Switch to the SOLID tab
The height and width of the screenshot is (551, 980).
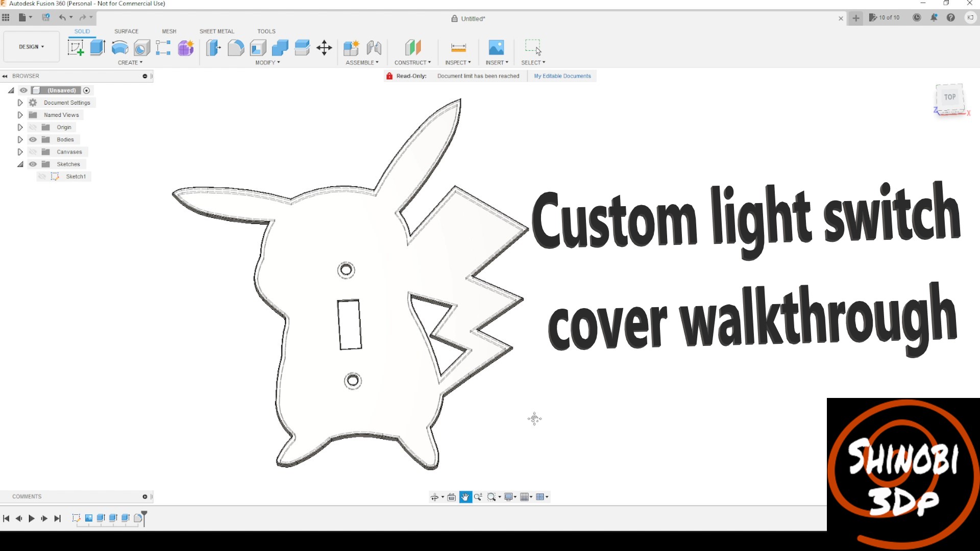[x=82, y=31]
